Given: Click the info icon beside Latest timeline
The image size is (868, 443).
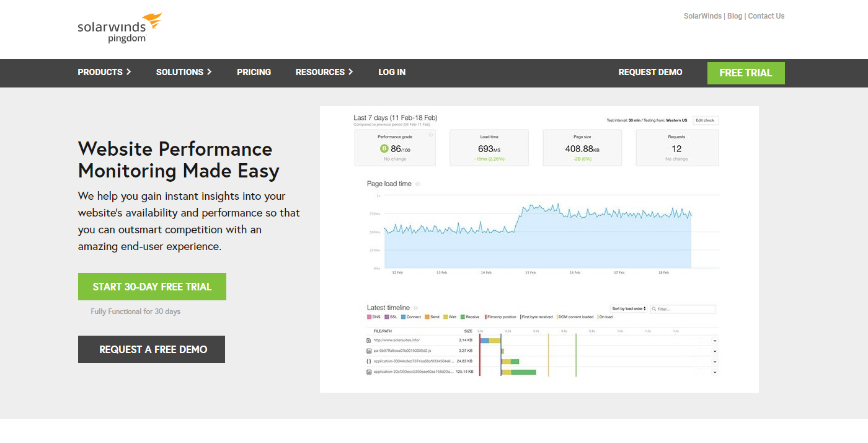Looking at the screenshot, I should click(x=415, y=308).
